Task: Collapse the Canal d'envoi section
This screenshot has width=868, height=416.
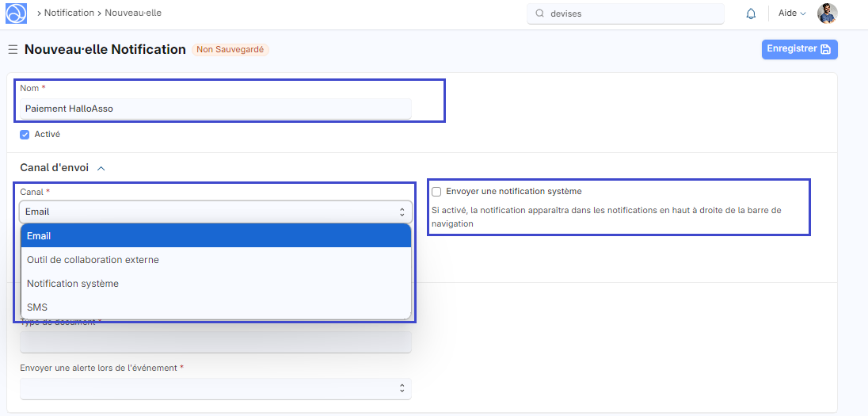Action: pos(101,168)
